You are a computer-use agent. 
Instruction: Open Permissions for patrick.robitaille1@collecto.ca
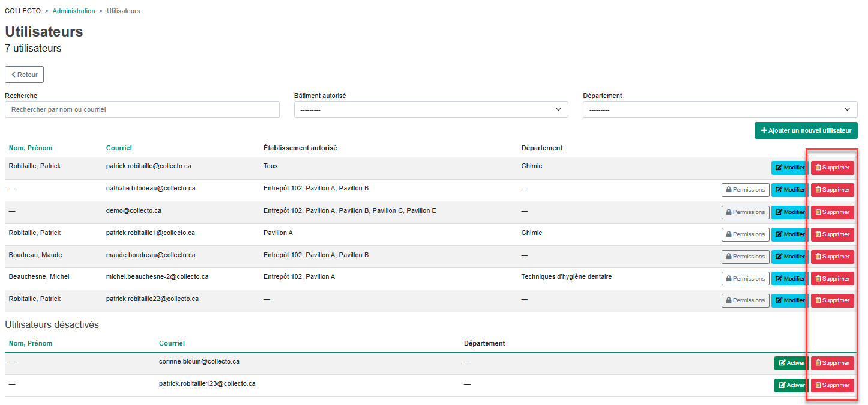tap(745, 234)
